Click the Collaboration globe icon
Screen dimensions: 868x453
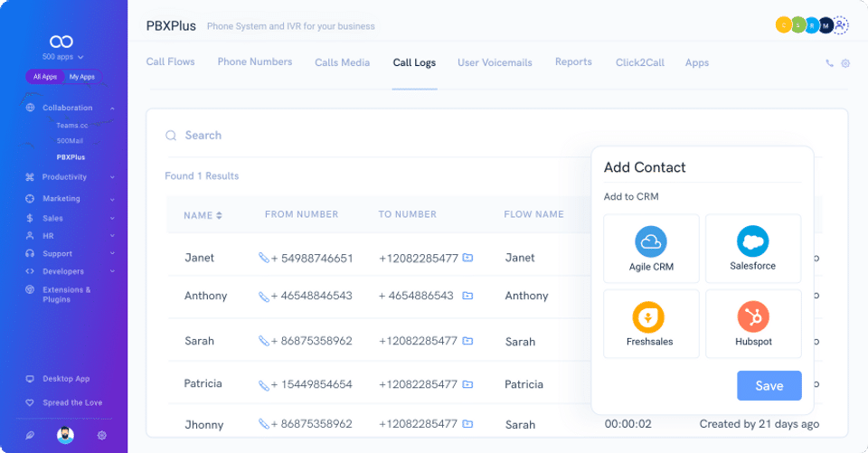30,108
